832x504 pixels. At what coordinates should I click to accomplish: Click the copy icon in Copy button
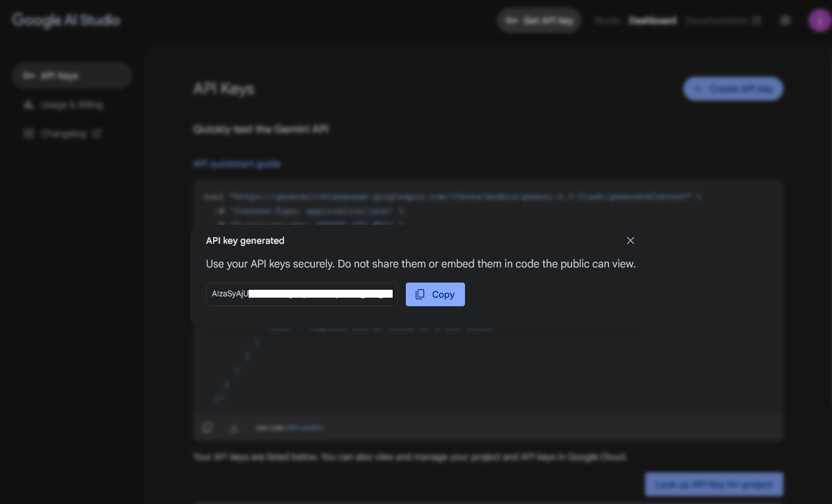click(x=420, y=294)
